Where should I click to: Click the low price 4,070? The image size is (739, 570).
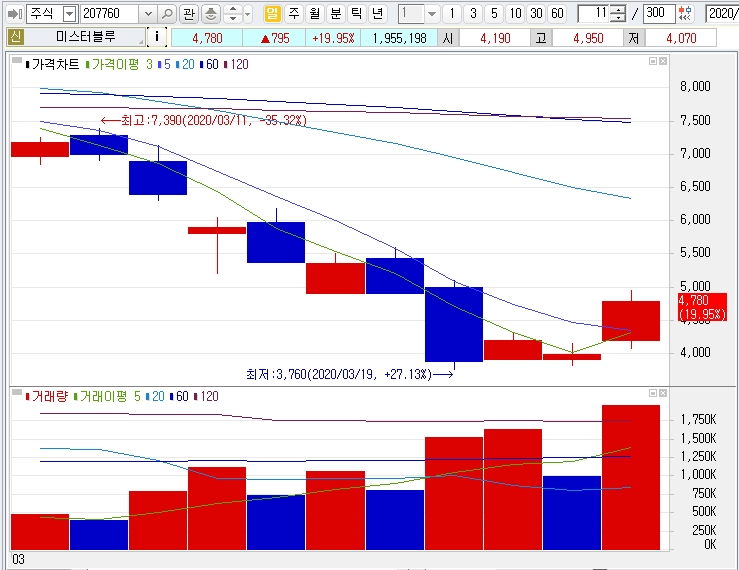coord(681,38)
